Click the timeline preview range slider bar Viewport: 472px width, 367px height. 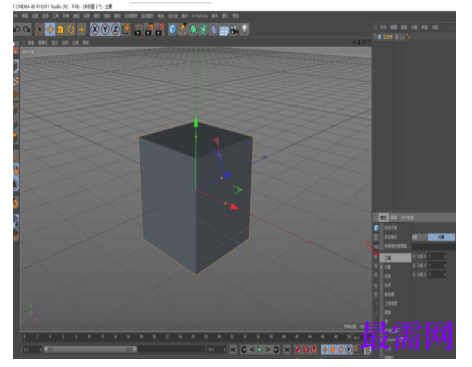coord(90,349)
